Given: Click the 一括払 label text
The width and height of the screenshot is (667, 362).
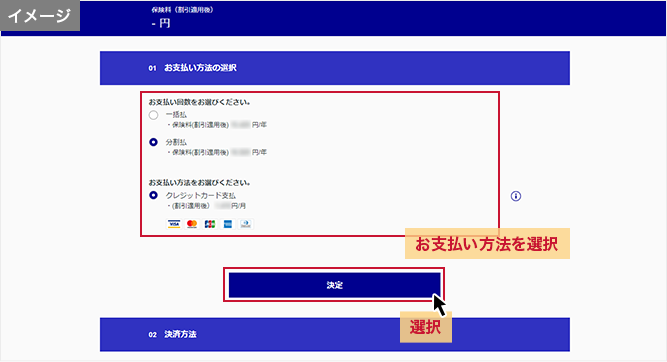Looking at the screenshot, I should [x=176, y=114].
